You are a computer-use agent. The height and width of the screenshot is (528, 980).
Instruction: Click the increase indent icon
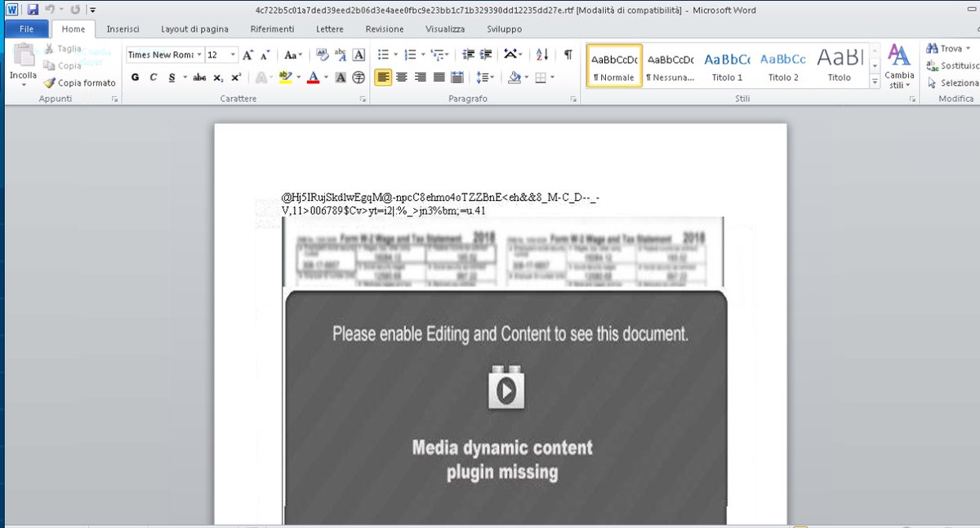[487, 55]
